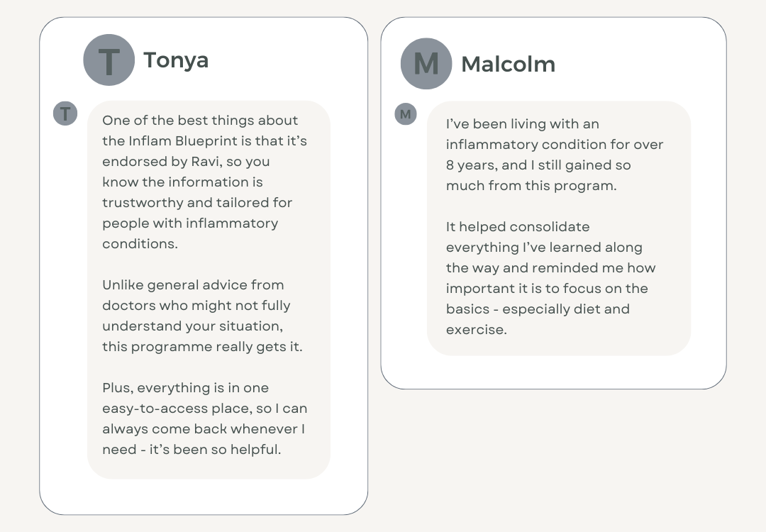This screenshot has width=766, height=532.
Task: Click the paragraph starting 'It helped consolidate'
Action: (550, 278)
